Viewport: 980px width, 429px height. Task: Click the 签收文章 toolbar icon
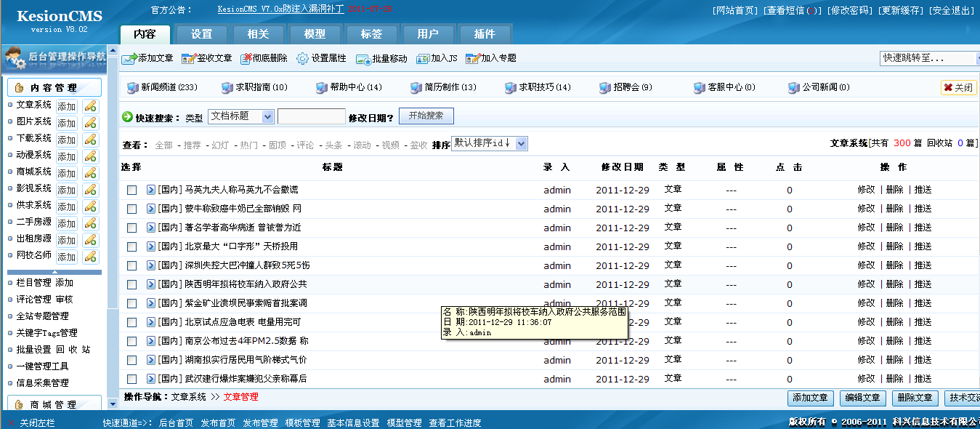click(189, 58)
